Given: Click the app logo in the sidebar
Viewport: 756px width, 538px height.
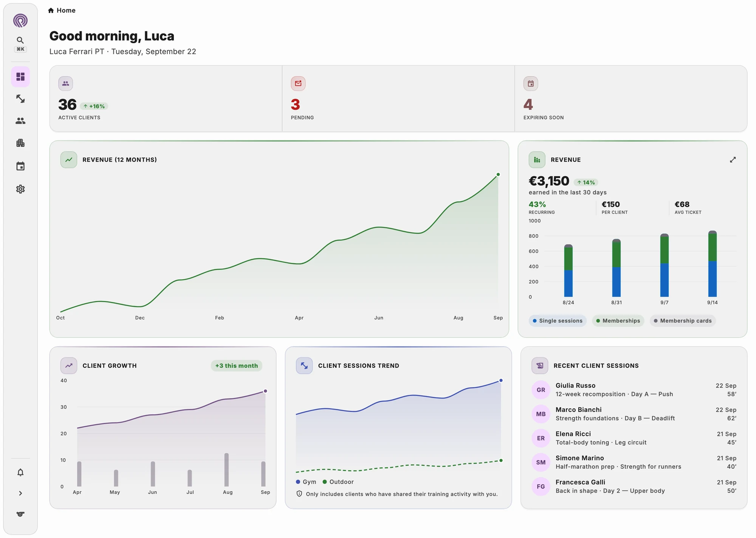Looking at the screenshot, I should click(x=20, y=20).
